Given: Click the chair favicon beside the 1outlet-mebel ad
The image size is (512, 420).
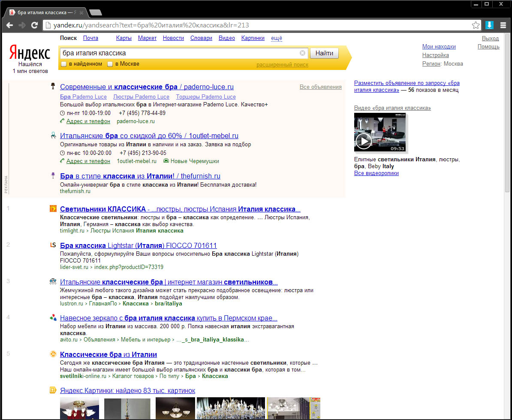Looking at the screenshot, I should [53, 135].
